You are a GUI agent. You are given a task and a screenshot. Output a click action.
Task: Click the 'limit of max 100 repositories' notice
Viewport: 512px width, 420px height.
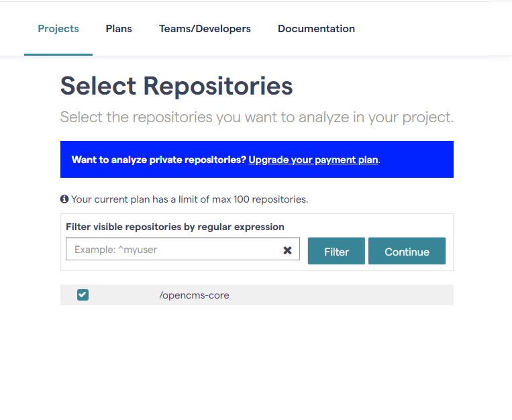click(190, 199)
